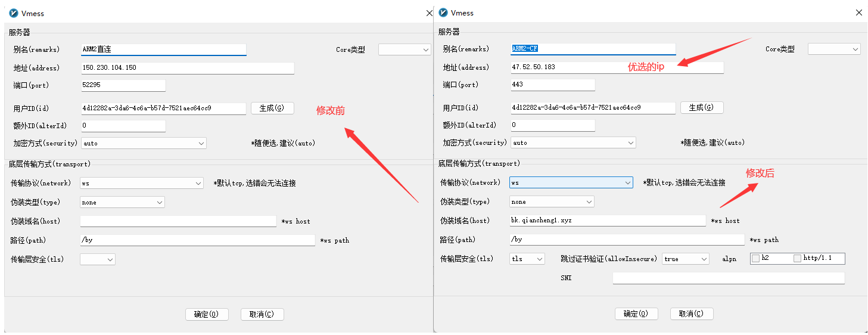Open tls dropdown set to tls in right window

coord(527,259)
